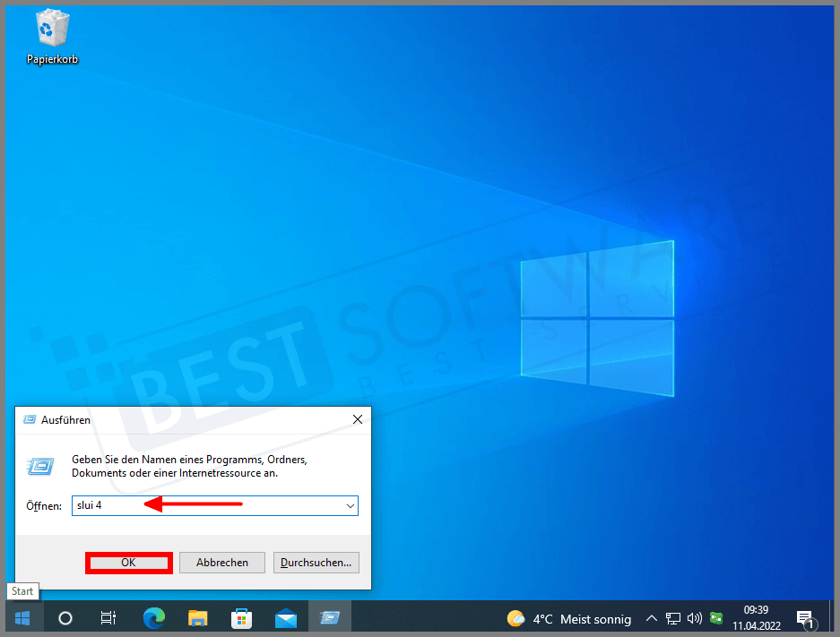
Task: Cancel the dialog with Abbrechen
Action: pos(221,563)
